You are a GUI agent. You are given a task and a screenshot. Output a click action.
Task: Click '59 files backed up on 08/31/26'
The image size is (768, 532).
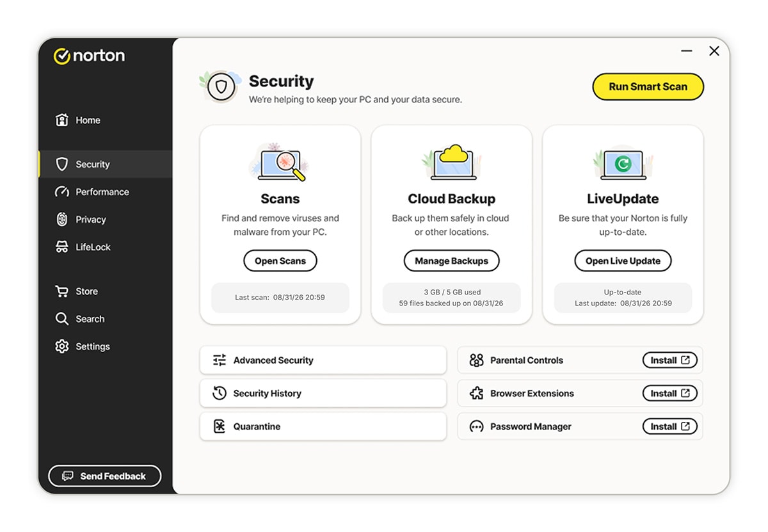point(451,303)
